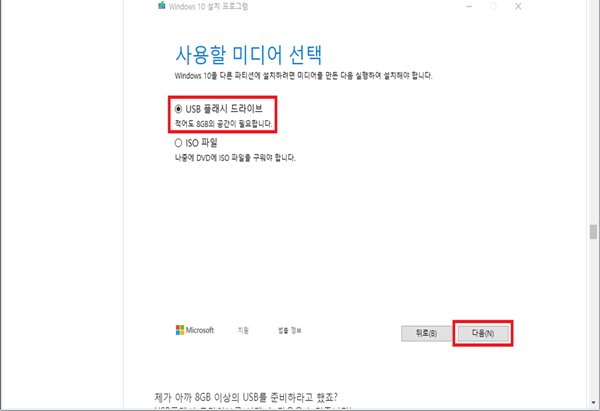Open the 법률 정보 legal link
This screenshot has height=411, width=600.
click(x=290, y=330)
